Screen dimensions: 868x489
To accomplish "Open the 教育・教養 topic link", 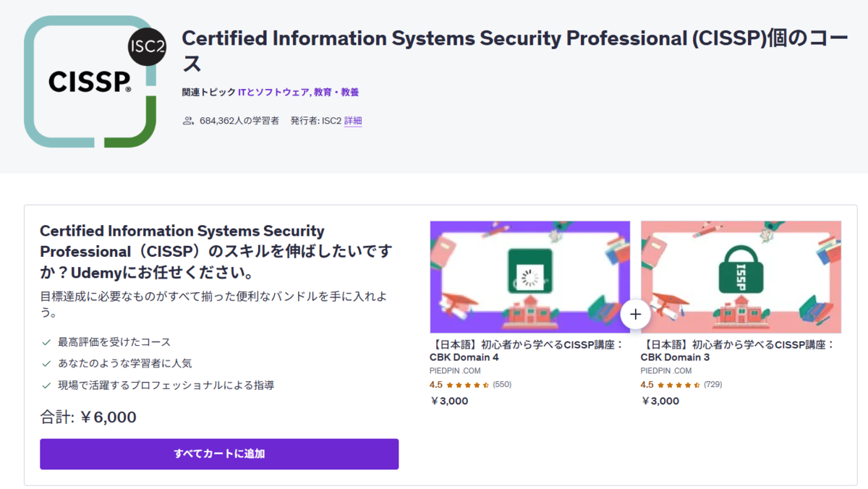I will [x=336, y=92].
